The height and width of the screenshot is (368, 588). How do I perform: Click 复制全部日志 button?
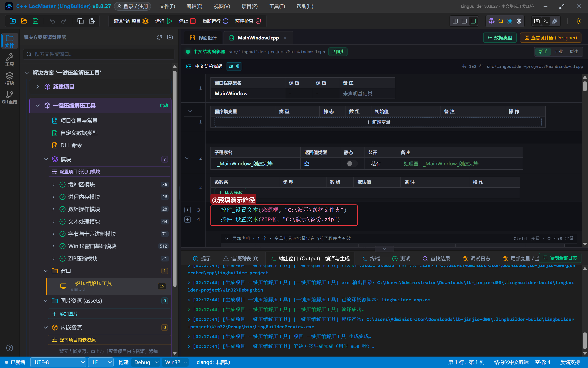tap(560, 258)
